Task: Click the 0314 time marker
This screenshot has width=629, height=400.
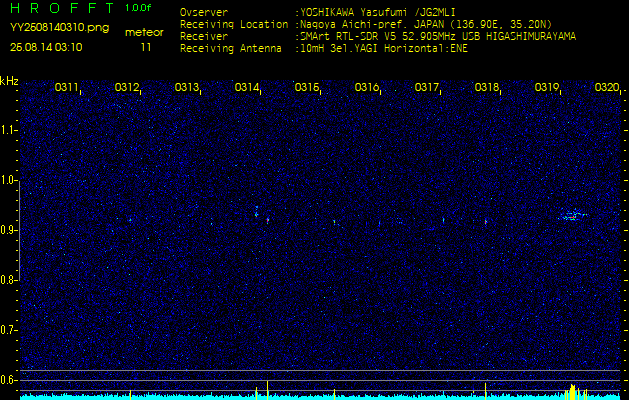Action: pyautogui.click(x=247, y=87)
